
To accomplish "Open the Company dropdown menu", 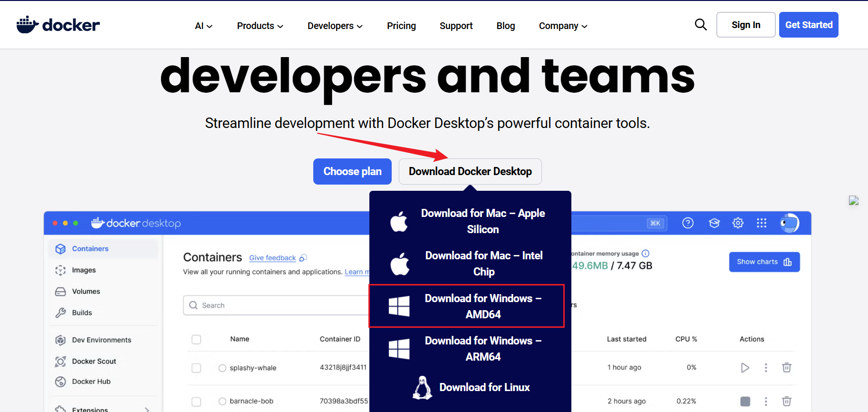I will point(563,26).
